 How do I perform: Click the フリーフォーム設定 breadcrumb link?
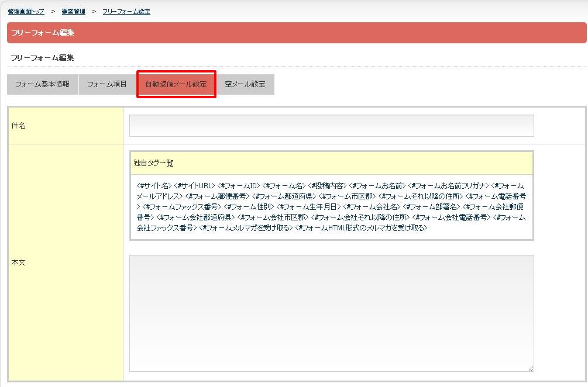(x=126, y=12)
